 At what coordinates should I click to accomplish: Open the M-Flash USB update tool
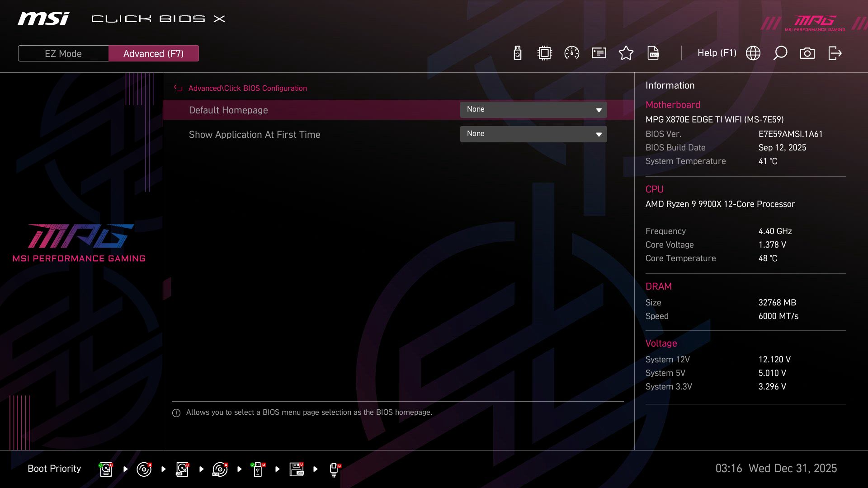pyautogui.click(x=517, y=53)
